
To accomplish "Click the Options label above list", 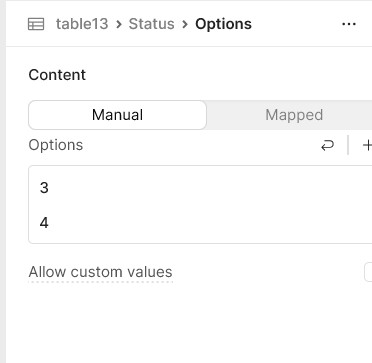I will coord(56,145).
